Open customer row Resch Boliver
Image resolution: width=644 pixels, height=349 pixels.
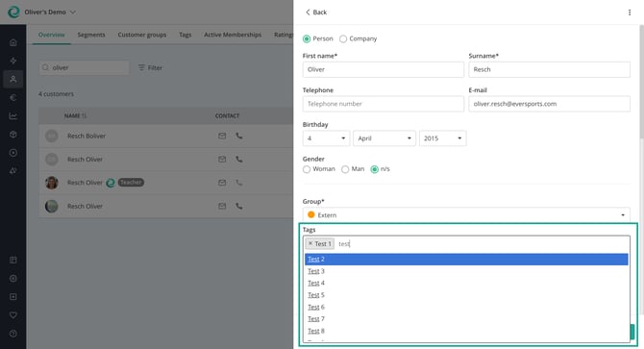pos(166,136)
